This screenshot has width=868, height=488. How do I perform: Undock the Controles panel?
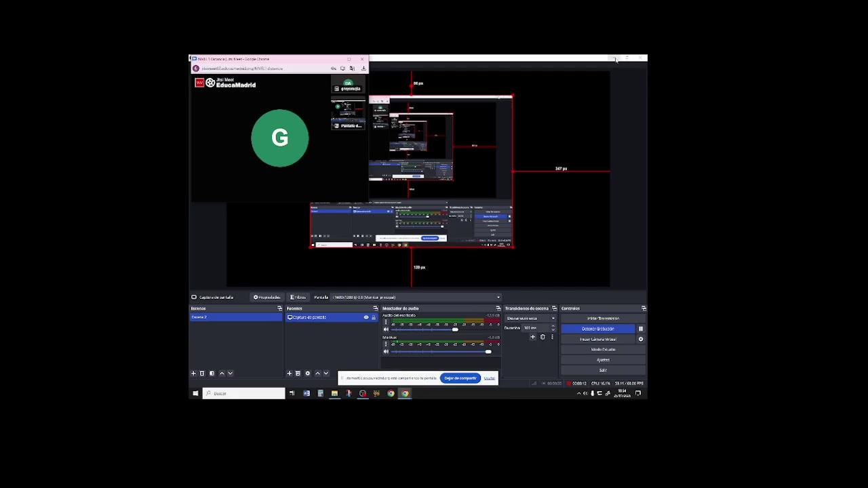644,308
